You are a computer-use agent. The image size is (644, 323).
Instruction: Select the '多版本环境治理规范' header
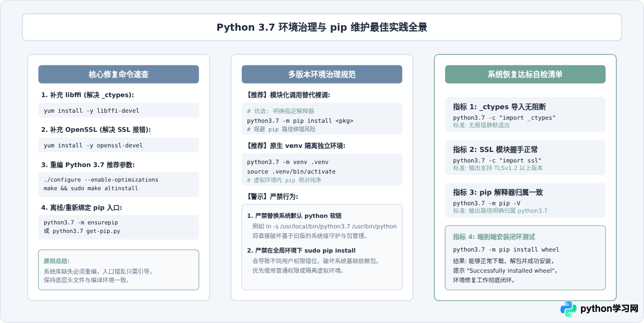click(322, 74)
